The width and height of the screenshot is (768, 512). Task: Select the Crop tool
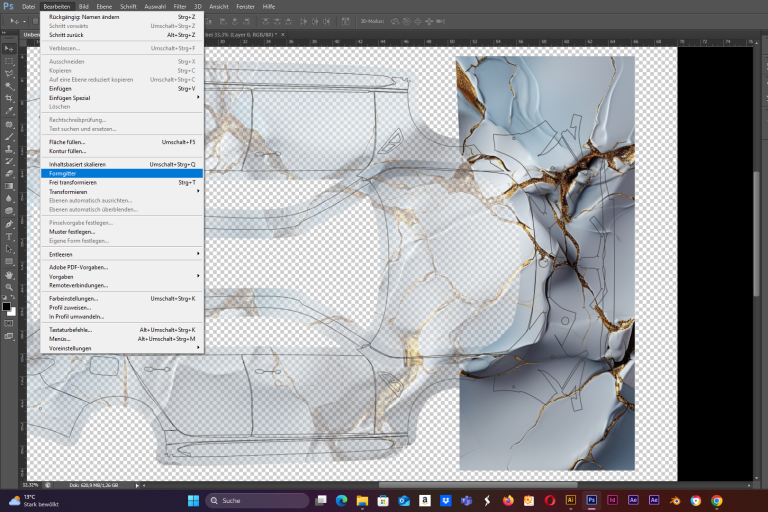pyautogui.click(x=9, y=98)
